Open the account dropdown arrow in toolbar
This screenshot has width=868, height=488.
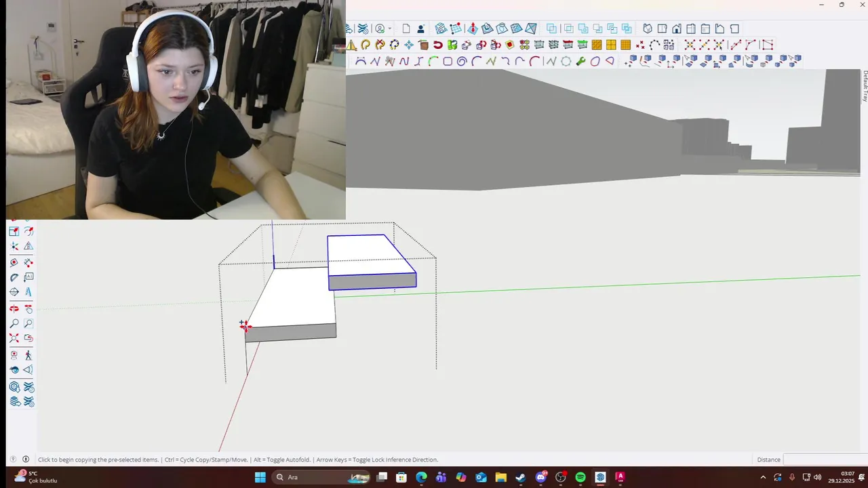pos(389,28)
